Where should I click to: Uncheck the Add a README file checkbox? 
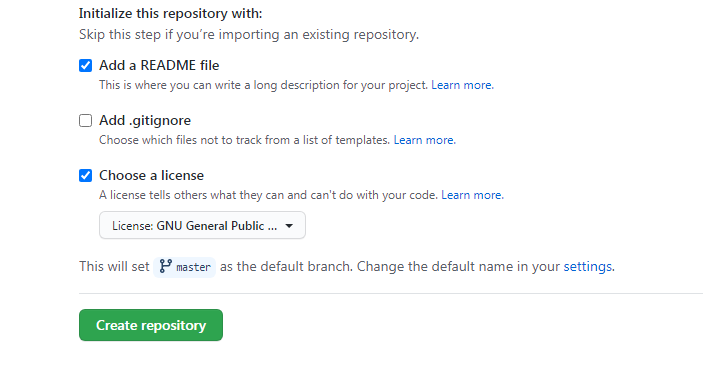tap(86, 65)
